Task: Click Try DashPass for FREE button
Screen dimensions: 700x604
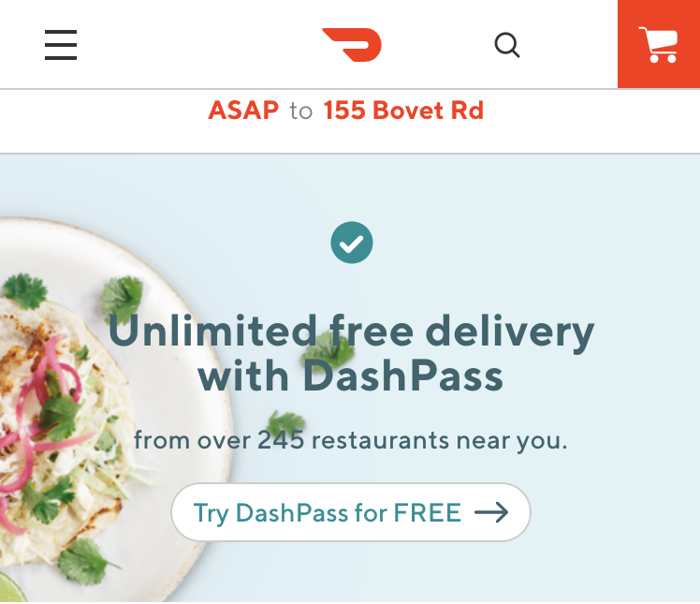Action: click(351, 512)
